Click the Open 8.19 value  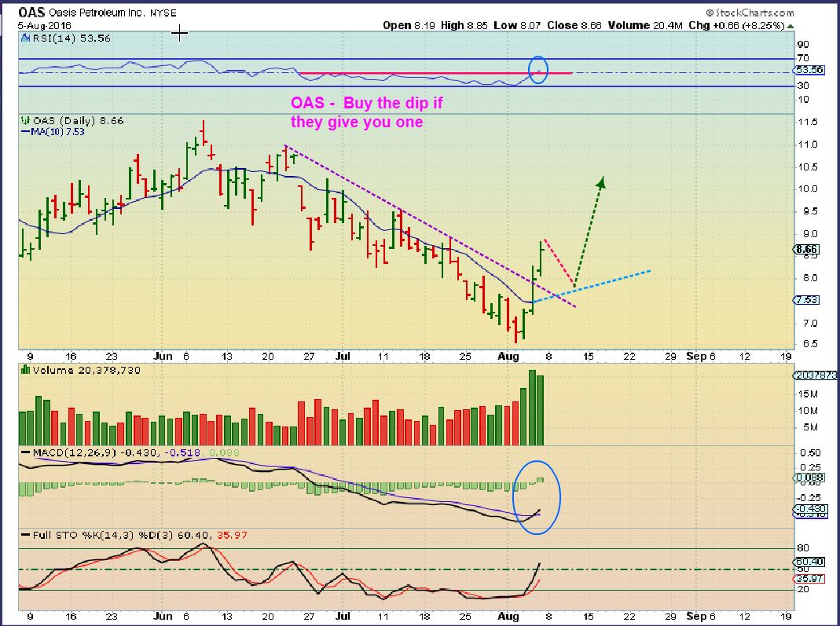pyautogui.click(x=409, y=25)
